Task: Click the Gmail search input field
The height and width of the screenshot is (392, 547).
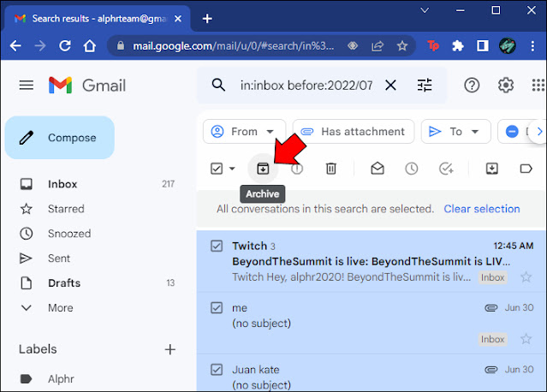Action: (306, 85)
